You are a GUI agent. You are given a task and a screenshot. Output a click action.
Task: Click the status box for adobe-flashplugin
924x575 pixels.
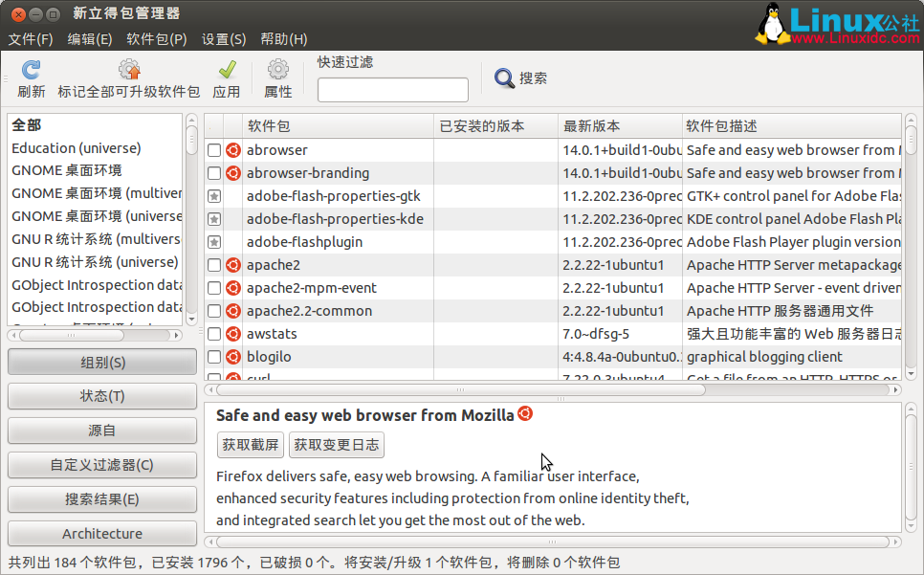(214, 242)
